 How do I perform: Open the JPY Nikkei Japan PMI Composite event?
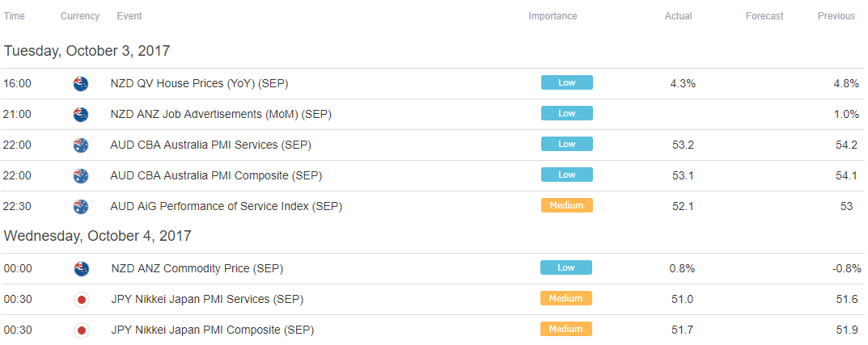tap(213, 330)
